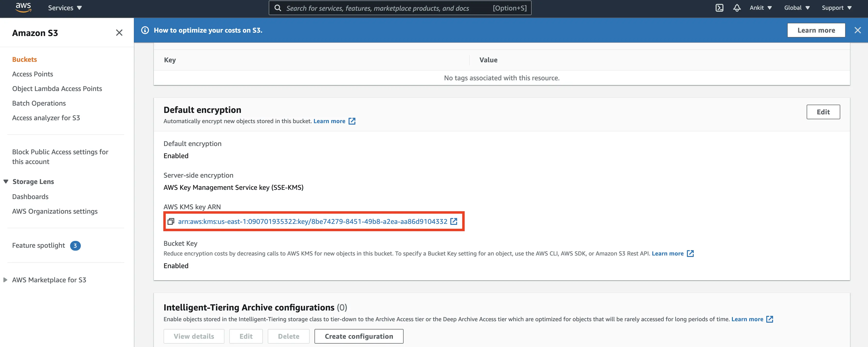Screen dimensions: 868x347
Task: Open the Feature spotlight badge 3
Action: [x=75, y=246]
